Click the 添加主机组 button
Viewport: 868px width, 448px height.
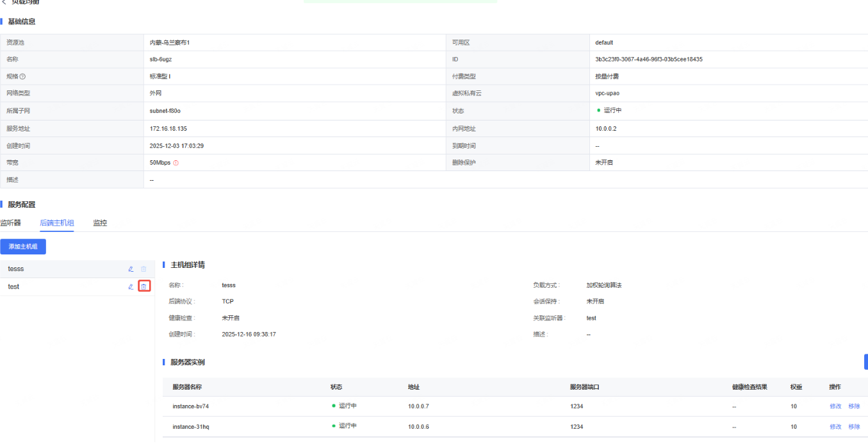point(23,247)
